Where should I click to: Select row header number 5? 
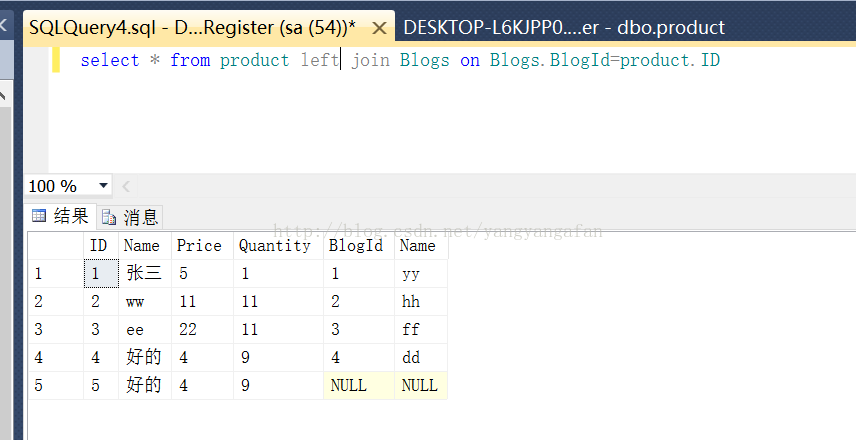(56, 385)
